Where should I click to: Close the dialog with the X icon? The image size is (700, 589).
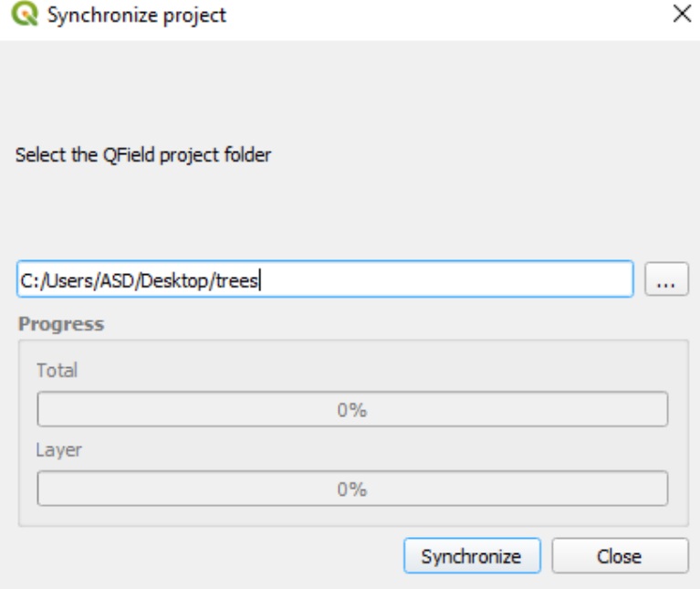tap(680, 15)
